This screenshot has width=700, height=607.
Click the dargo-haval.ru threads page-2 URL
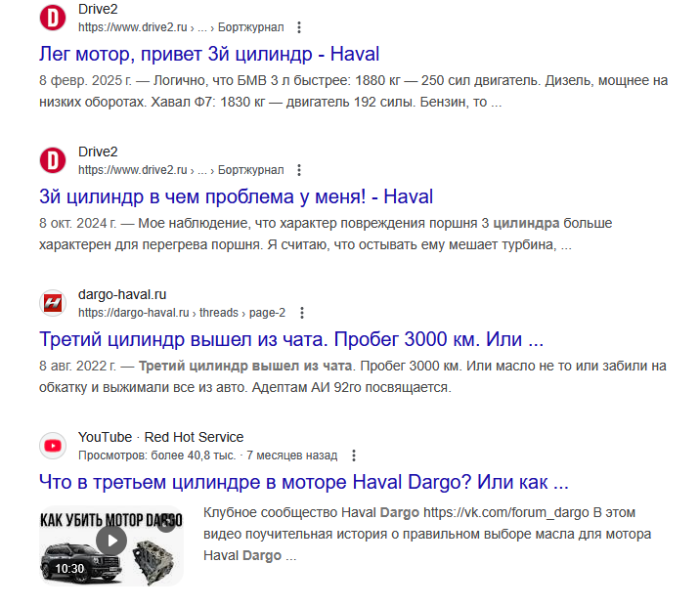(182, 313)
